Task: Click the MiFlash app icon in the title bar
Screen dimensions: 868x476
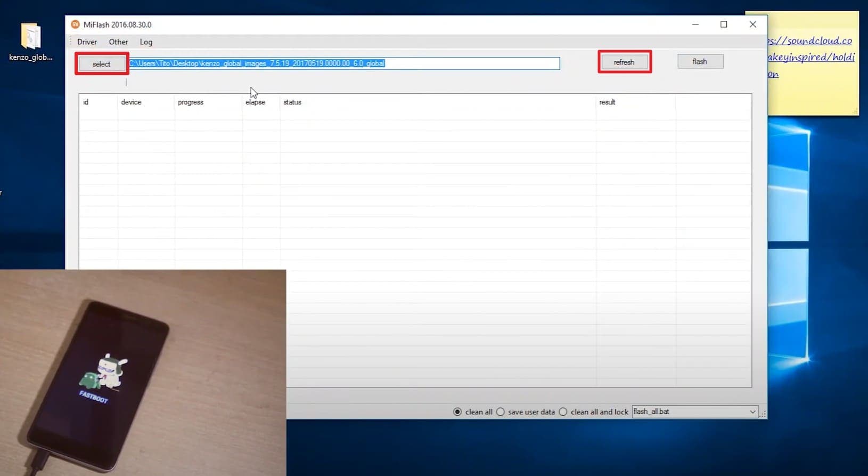Action: [x=75, y=25]
